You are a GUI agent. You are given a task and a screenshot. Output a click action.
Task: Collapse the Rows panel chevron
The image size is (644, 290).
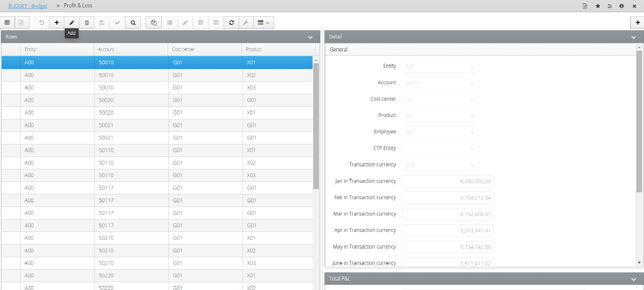(310, 37)
